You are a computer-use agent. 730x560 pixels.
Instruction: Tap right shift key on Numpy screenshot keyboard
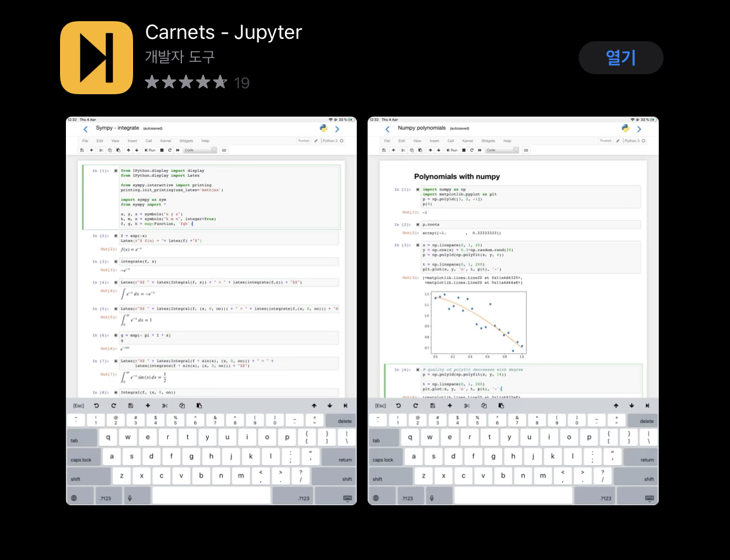636,476
